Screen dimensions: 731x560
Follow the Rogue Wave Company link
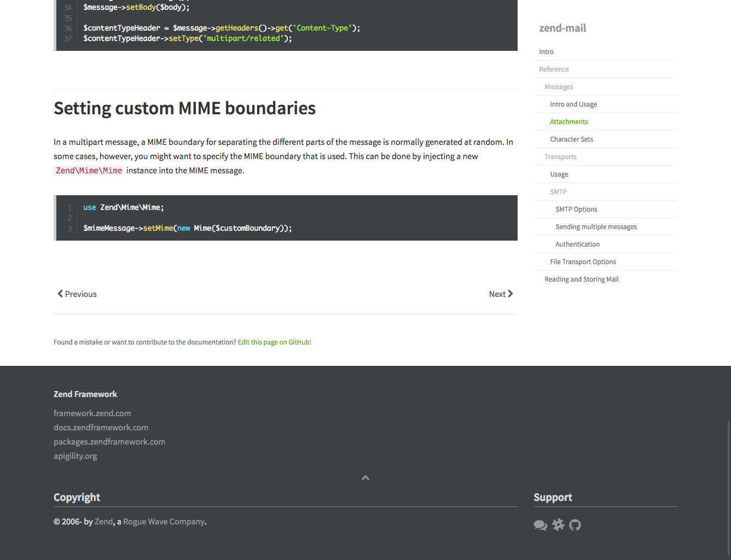164,522
